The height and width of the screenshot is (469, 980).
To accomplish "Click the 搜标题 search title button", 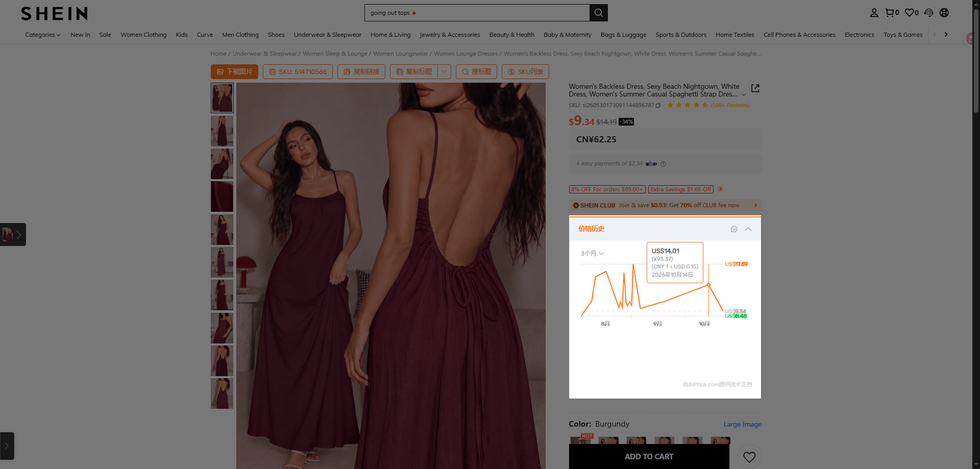I will pos(476,72).
